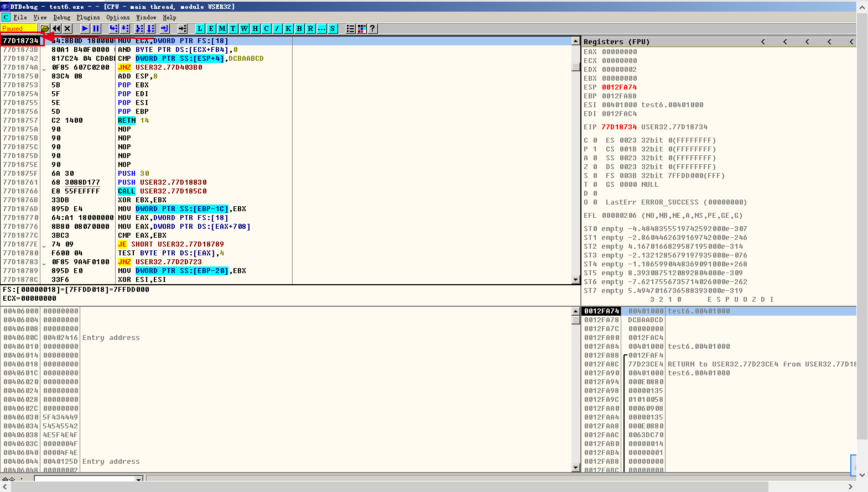
Task: Open the Plugins menu
Action: click(x=88, y=17)
